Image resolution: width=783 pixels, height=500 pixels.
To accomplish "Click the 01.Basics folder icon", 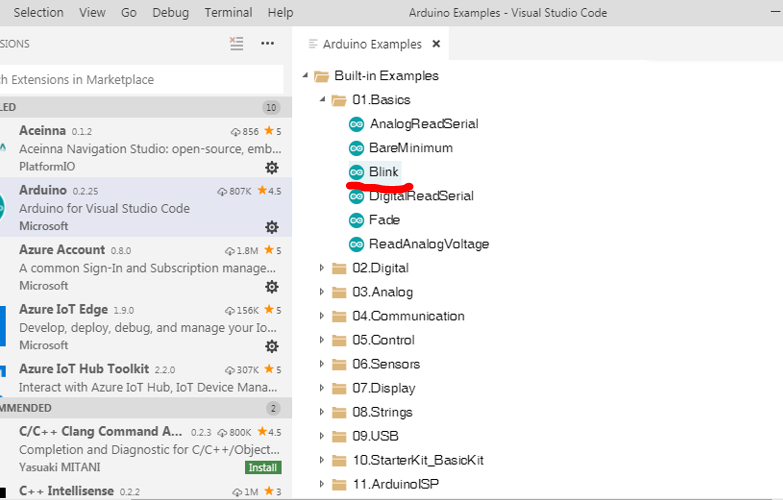I will [x=339, y=100].
